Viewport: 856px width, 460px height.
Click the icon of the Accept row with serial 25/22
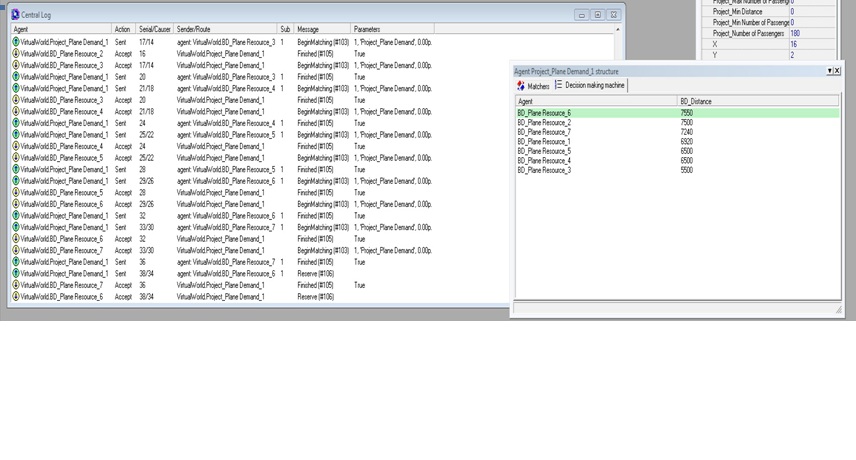click(x=16, y=158)
